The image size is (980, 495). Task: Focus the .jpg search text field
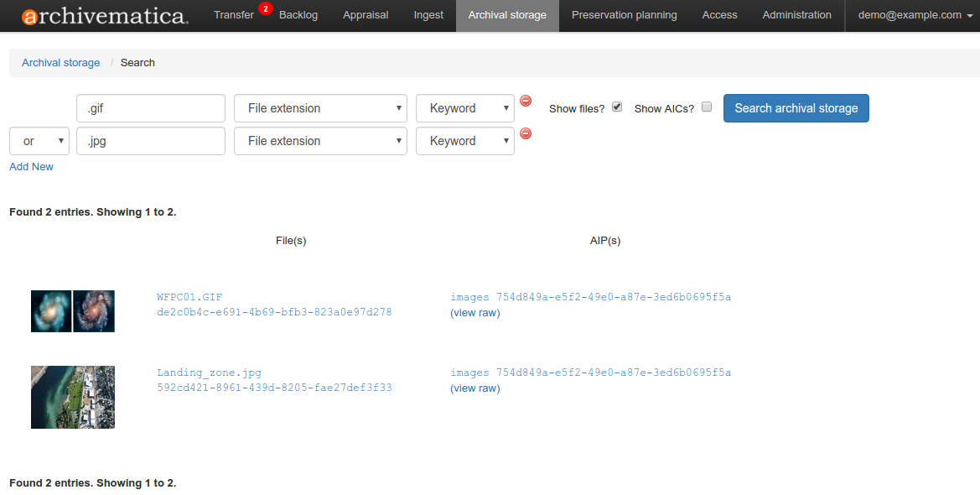click(151, 141)
